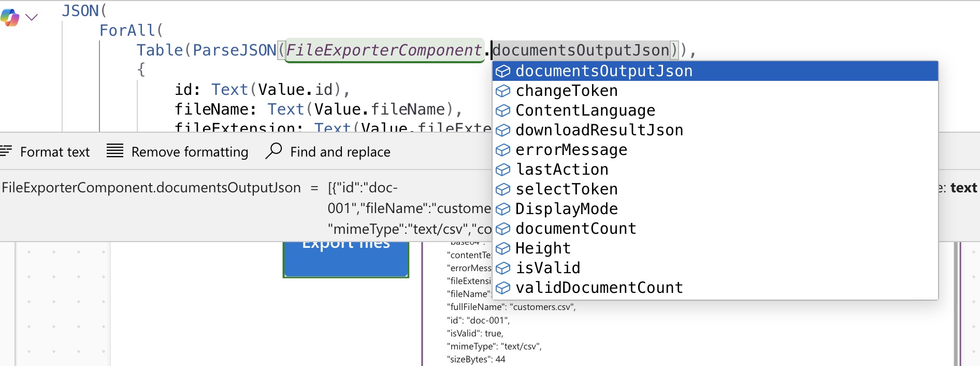Screen dimensions: 980x366
Task: Choose changeToken suggestion
Action: [715, 91]
